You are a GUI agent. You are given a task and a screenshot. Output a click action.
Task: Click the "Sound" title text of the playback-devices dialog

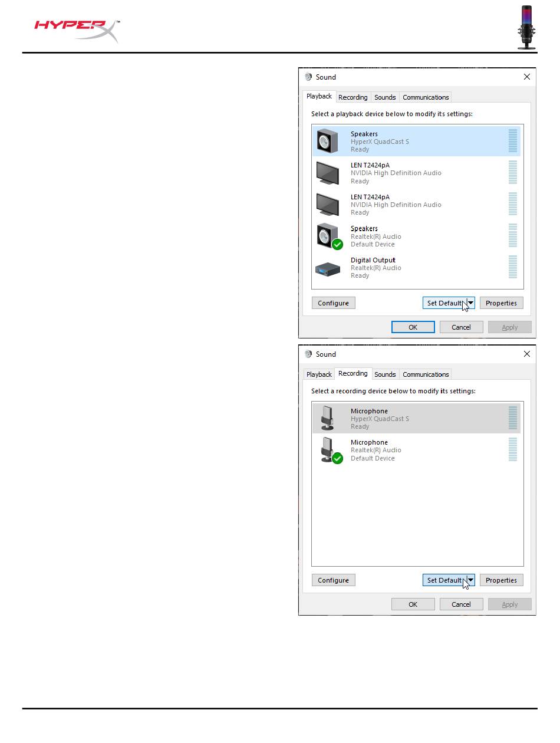point(326,77)
